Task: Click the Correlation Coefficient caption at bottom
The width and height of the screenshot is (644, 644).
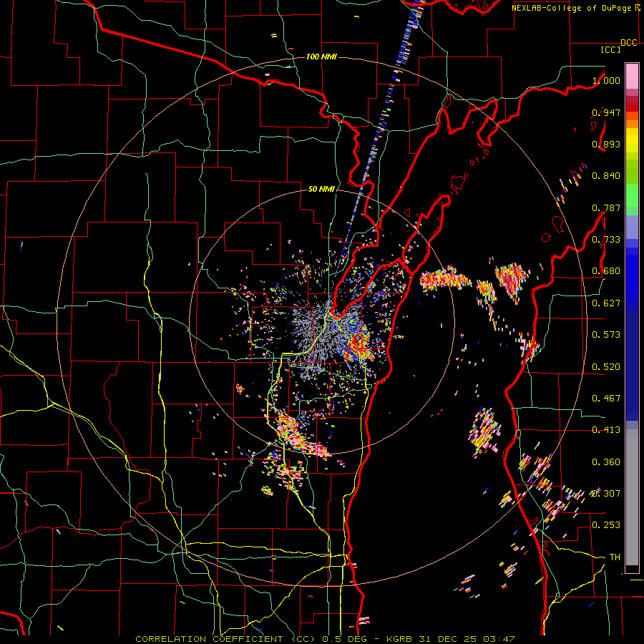Action: [325, 639]
